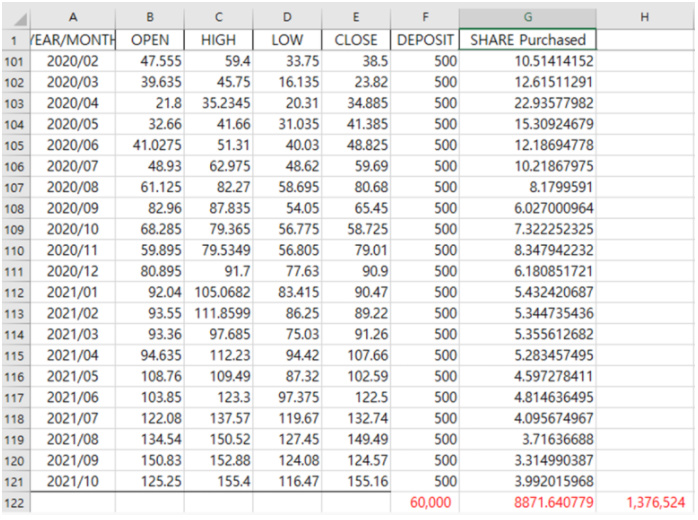
Task: Select close value 80.68
Action: coord(356,187)
